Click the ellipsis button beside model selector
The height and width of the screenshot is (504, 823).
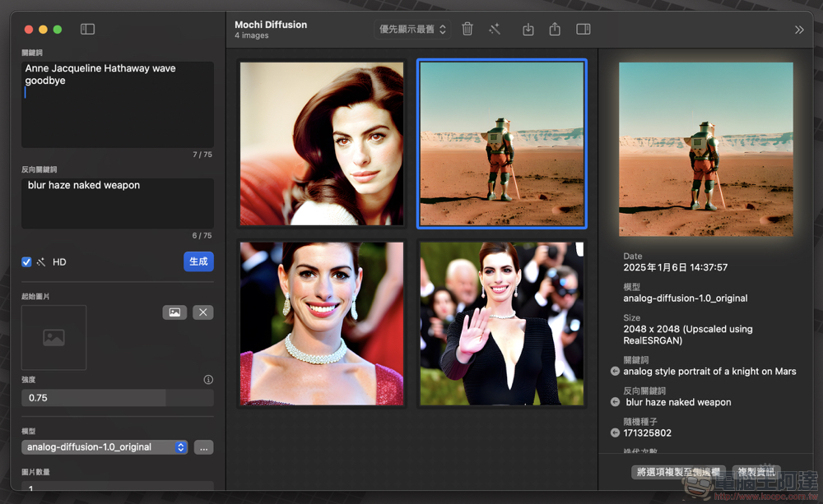point(203,447)
